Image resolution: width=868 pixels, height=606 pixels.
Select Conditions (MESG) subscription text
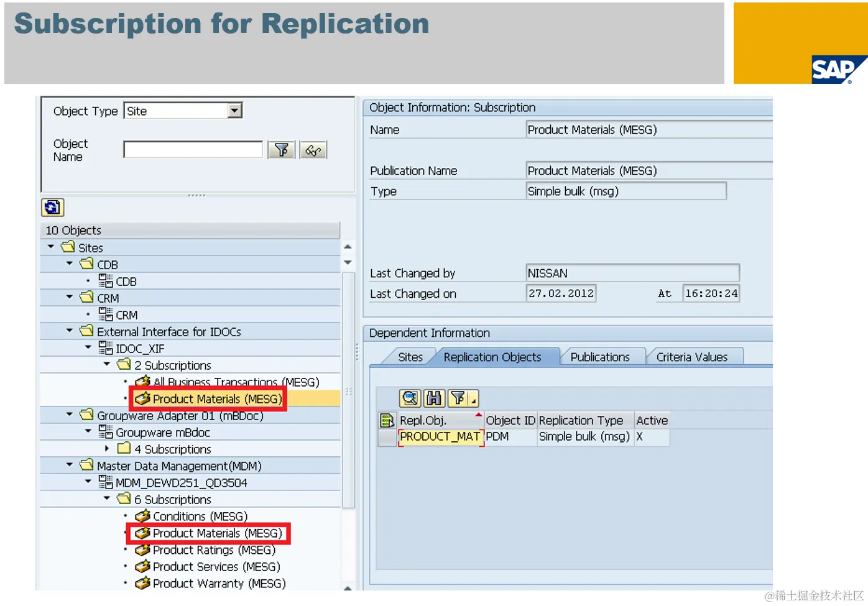pyautogui.click(x=200, y=516)
